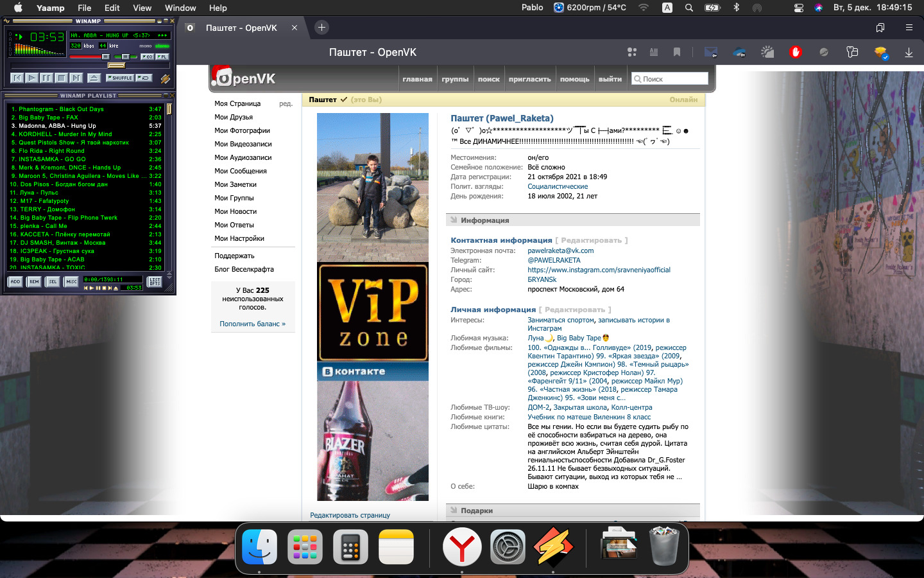This screenshot has width=924, height=578.
Task: Toggle Winamp Shuffle mode
Action: [x=120, y=78]
